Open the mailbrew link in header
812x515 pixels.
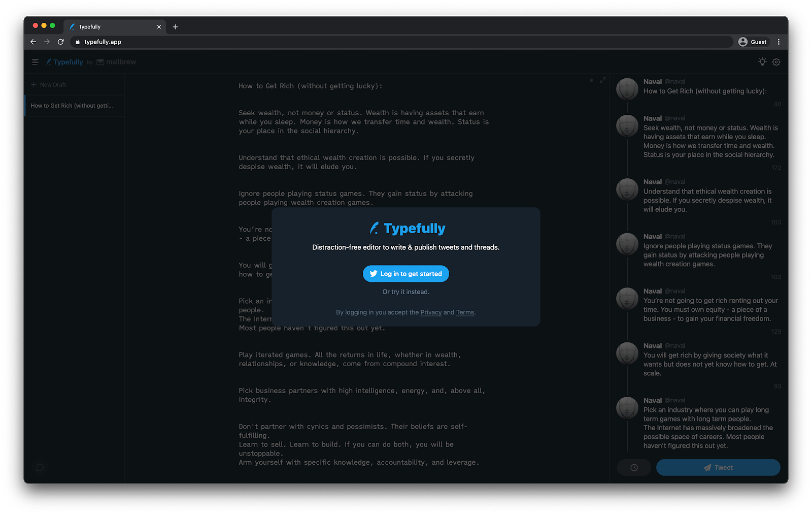116,62
